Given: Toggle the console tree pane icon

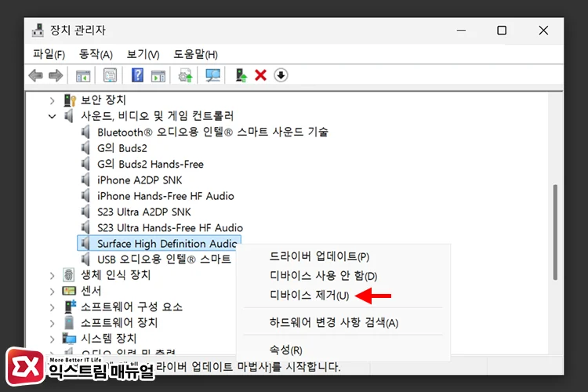Looking at the screenshot, I should pyautogui.click(x=83, y=76).
